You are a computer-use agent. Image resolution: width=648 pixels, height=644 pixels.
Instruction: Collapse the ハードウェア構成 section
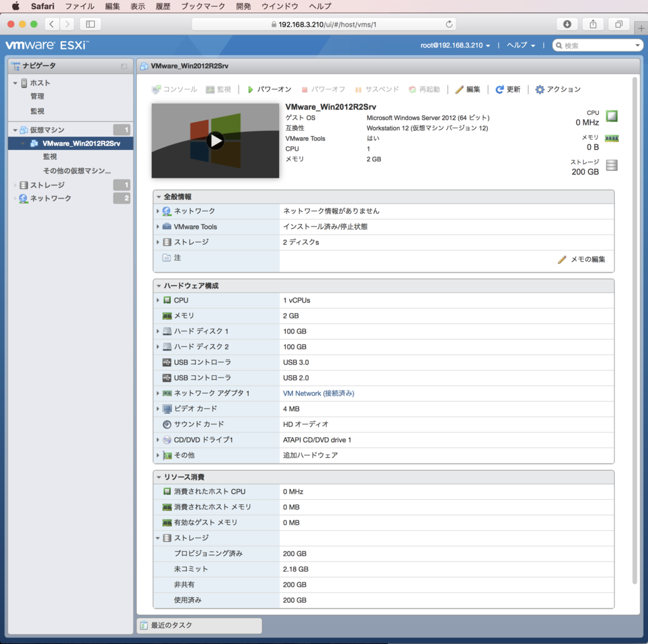pos(159,286)
